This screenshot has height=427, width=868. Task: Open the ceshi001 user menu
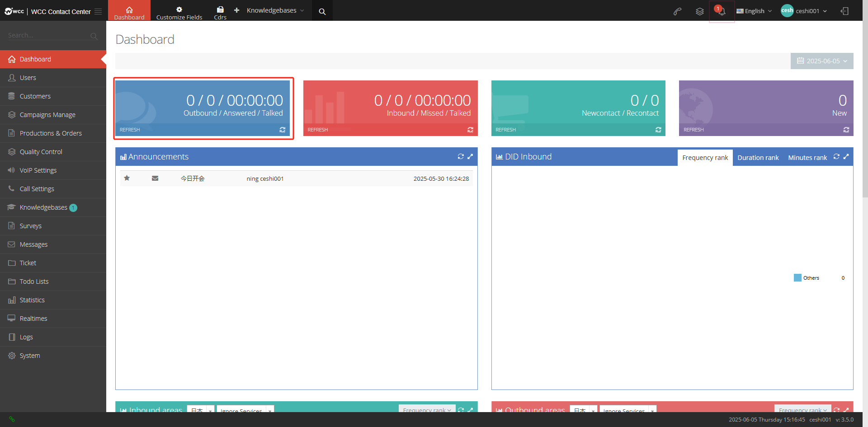coord(804,11)
